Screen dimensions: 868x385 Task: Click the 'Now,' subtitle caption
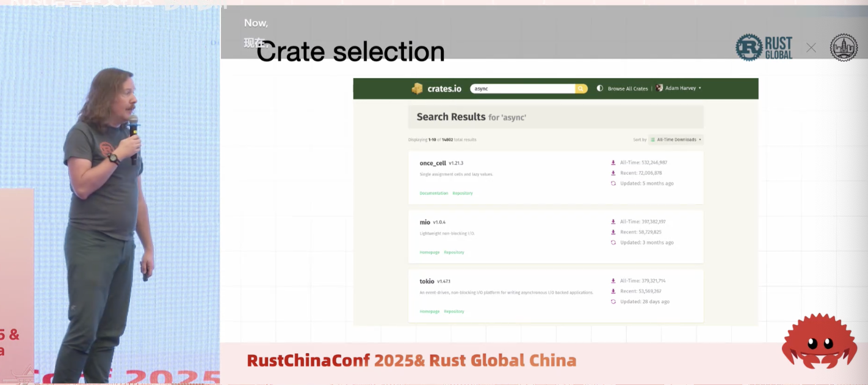pos(256,23)
